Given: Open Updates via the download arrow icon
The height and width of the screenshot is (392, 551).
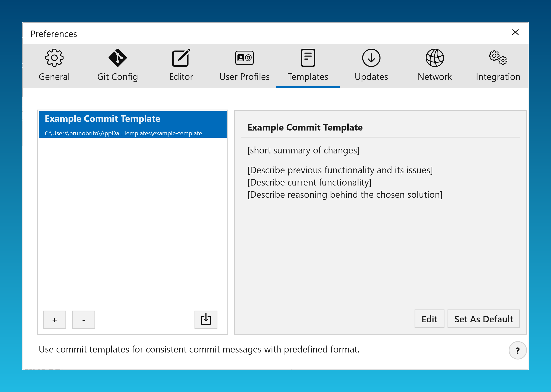Looking at the screenshot, I should tap(371, 58).
